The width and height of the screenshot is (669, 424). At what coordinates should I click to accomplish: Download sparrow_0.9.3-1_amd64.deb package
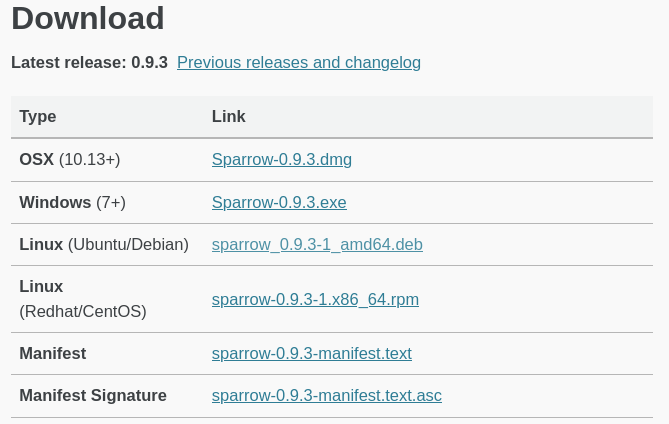pos(317,244)
